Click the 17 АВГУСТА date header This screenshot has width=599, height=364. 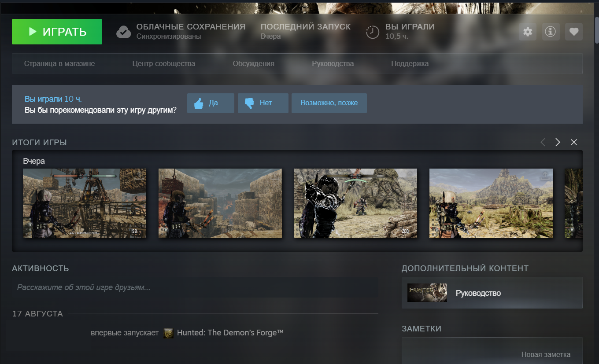point(37,314)
